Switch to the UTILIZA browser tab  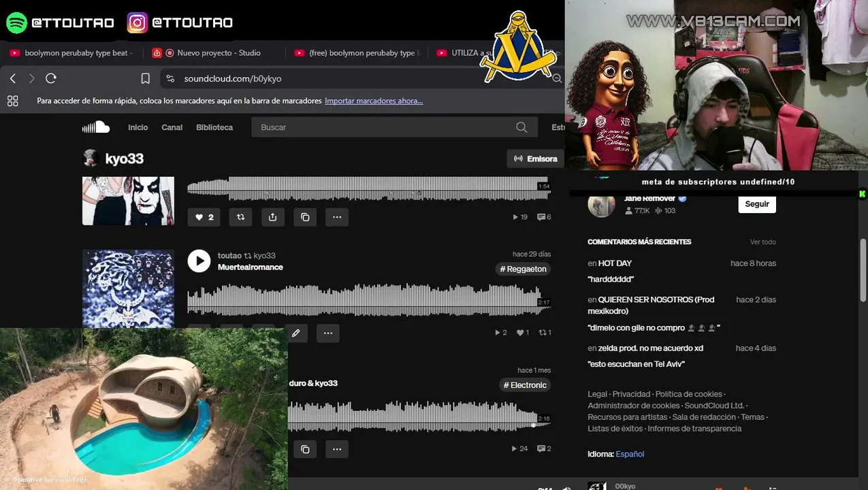[x=466, y=52]
